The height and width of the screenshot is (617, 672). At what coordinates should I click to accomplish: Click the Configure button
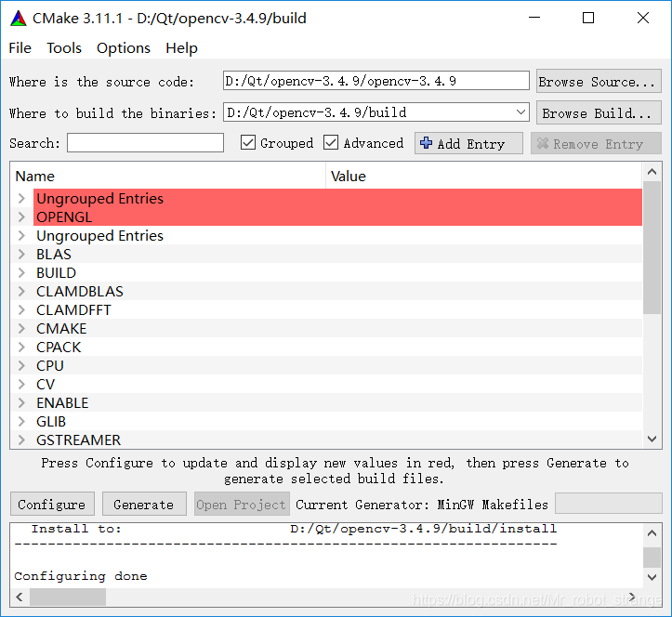tap(52, 504)
